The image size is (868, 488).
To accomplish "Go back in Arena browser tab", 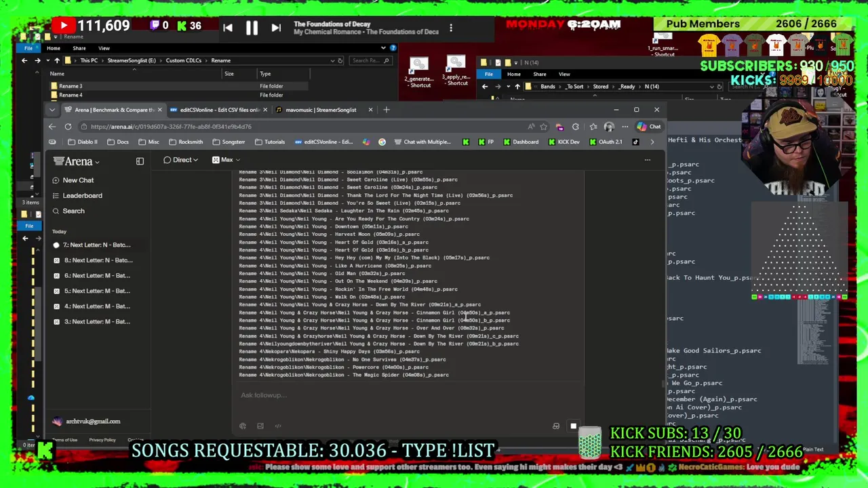I will [52, 127].
